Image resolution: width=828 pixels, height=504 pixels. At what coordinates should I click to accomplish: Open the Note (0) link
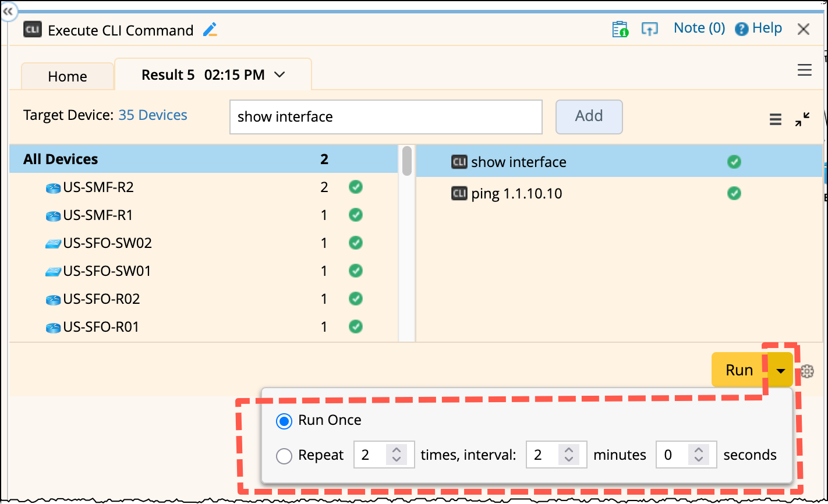coord(699,28)
